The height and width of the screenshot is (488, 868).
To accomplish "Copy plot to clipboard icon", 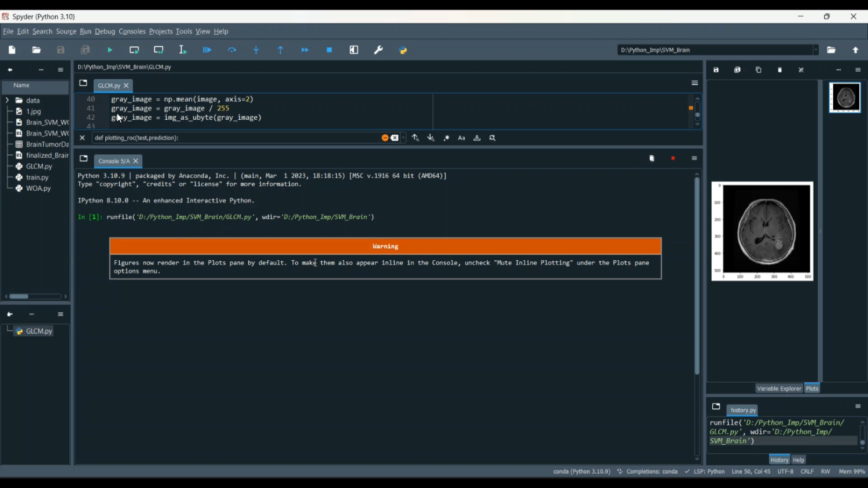I will point(759,70).
